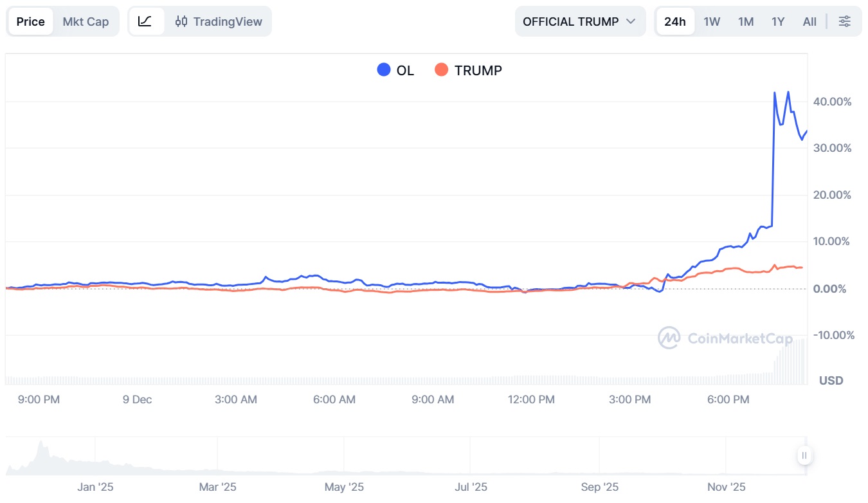Viewport: 868px width, 503px height.
Task: Toggle the OL series in the legend
Action: pyautogui.click(x=395, y=69)
